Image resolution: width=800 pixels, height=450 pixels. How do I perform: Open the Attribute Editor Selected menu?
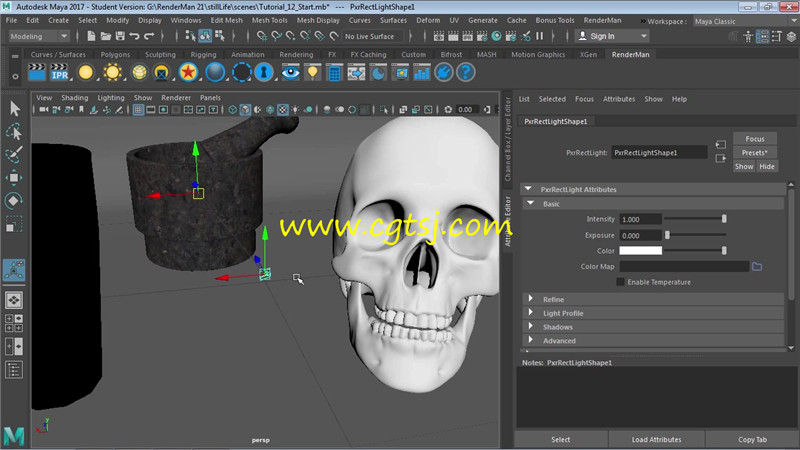pos(552,99)
